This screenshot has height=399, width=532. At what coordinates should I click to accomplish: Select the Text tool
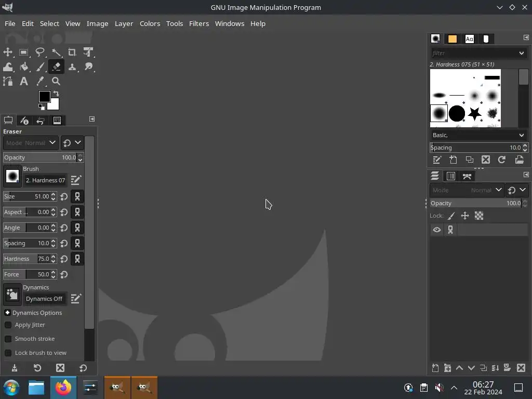coord(24,82)
